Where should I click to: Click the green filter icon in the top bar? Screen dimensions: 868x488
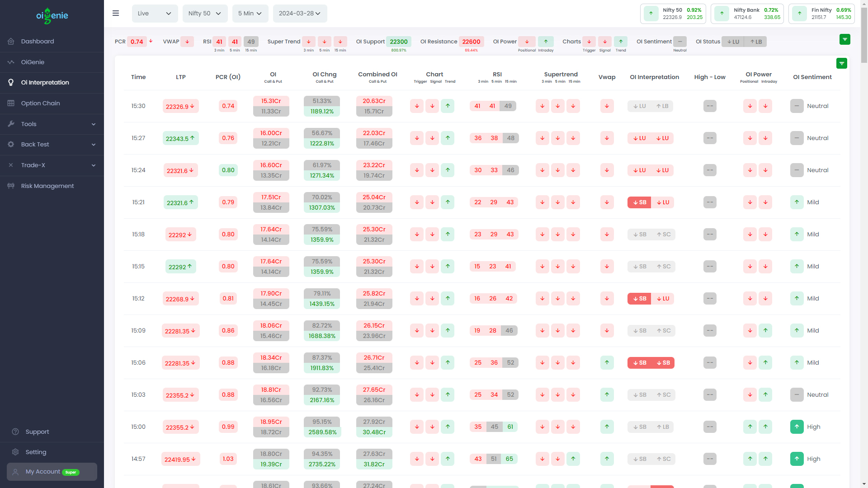tap(844, 39)
